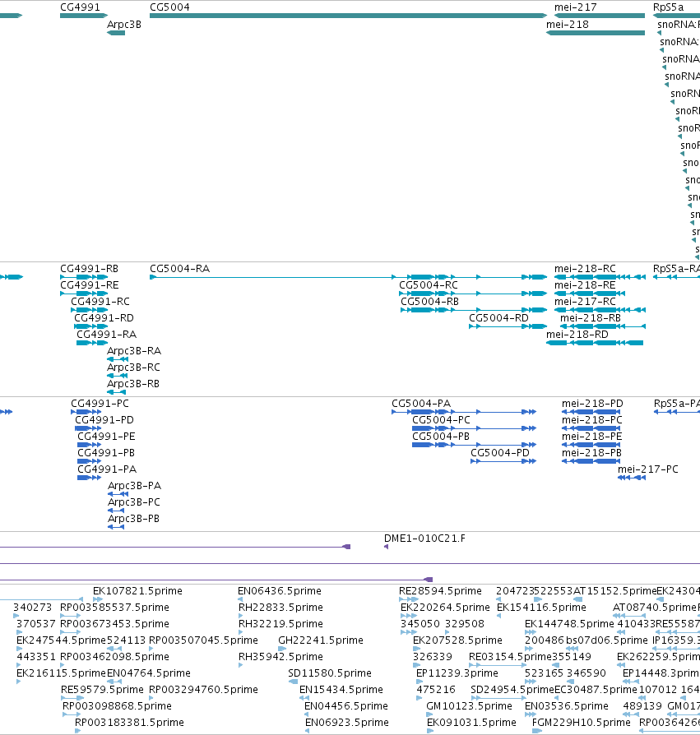Click the EP11239.3prime EST label

tap(457, 673)
